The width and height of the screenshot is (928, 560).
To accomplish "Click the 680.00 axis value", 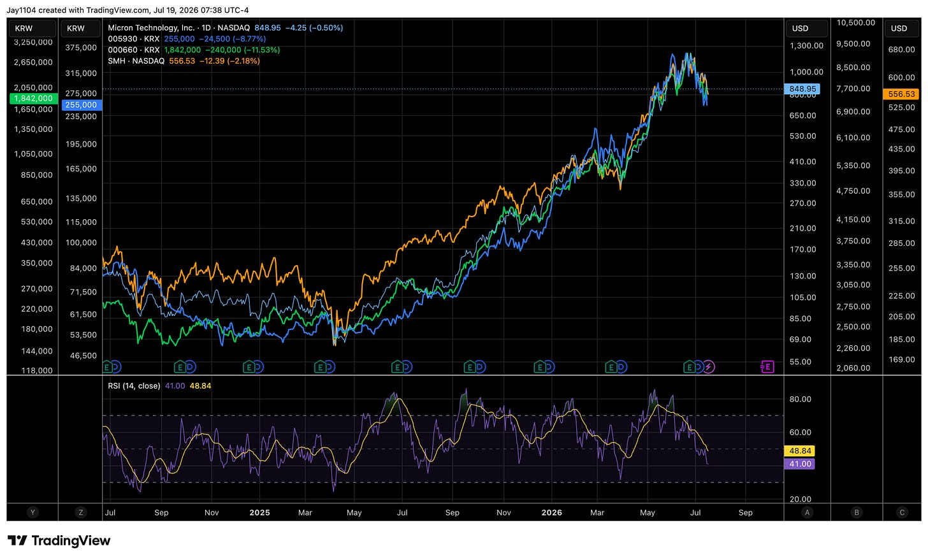I will tap(901, 50).
